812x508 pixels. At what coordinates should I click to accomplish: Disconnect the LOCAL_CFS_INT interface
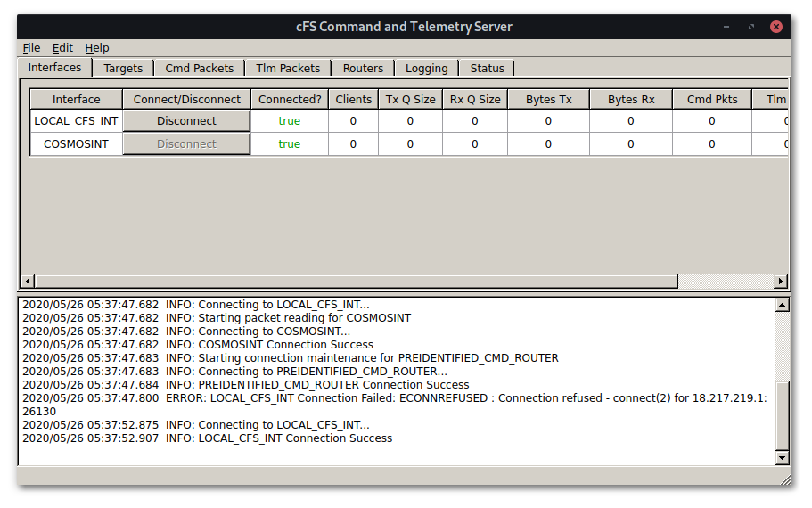[x=186, y=121]
